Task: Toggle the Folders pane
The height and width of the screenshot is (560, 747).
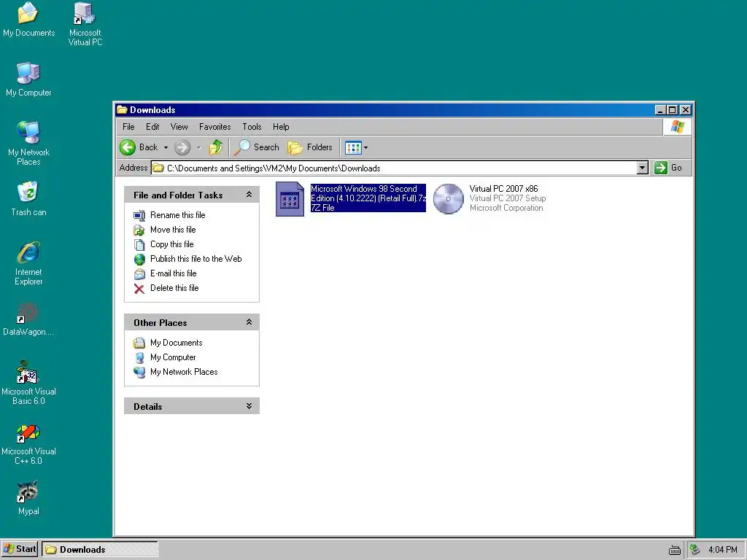Action: pyautogui.click(x=310, y=147)
